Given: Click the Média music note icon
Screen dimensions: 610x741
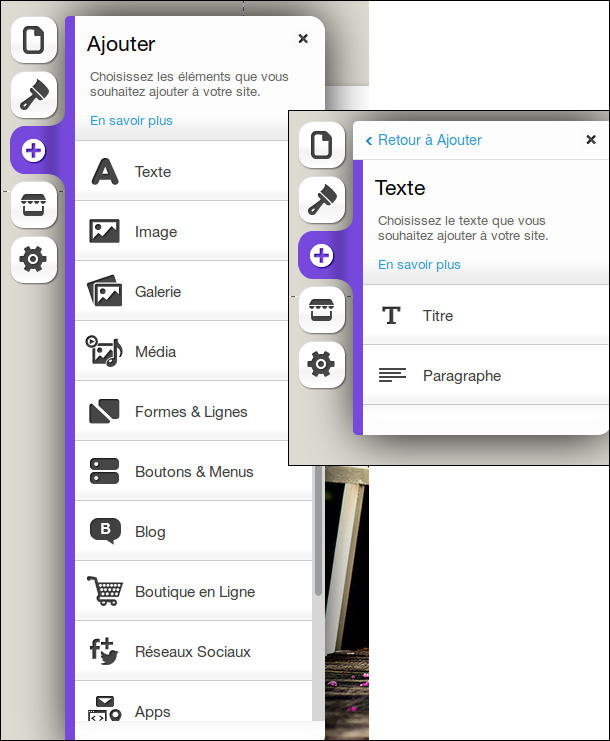Looking at the screenshot, I should tap(104, 351).
